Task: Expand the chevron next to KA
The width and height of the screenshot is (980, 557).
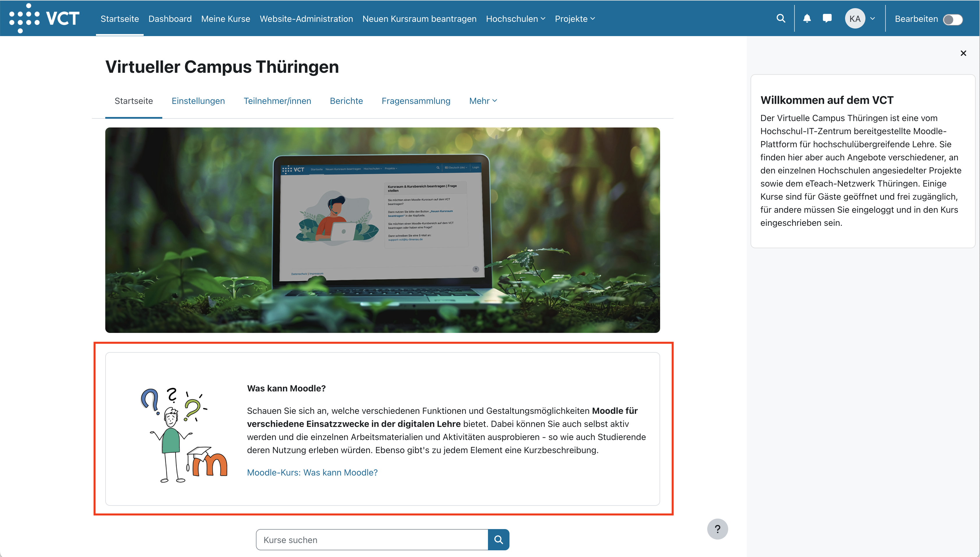Action: [x=873, y=18]
